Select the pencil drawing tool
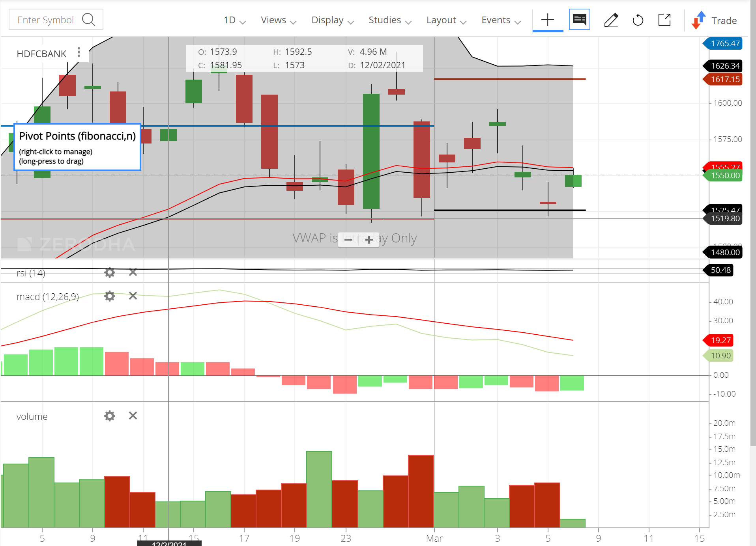This screenshot has width=756, height=546. [611, 20]
